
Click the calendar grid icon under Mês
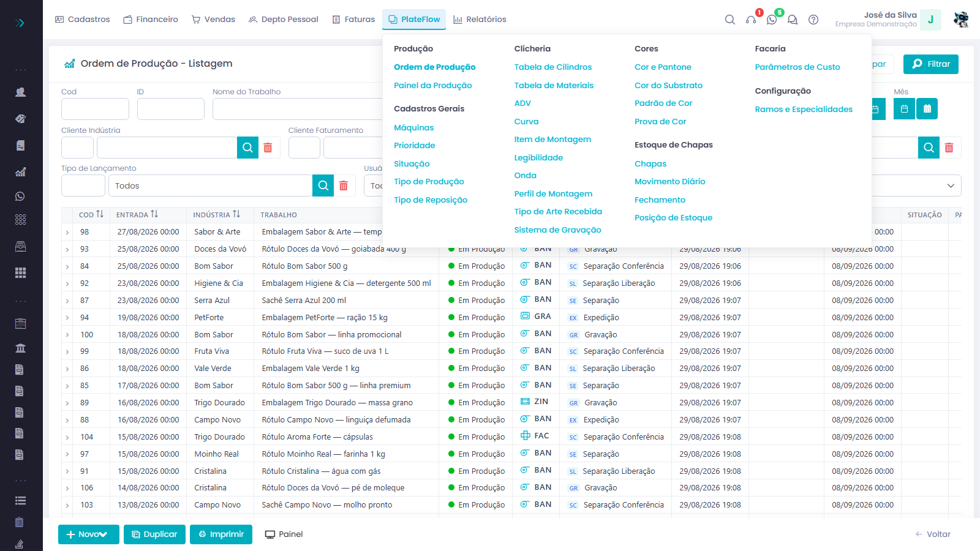tap(927, 108)
